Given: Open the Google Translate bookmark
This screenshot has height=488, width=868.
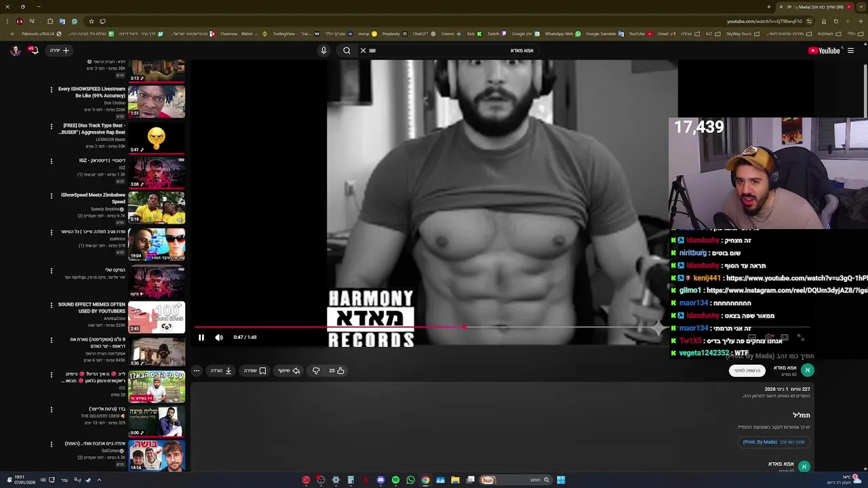Looking at the screenshot, I should pos(604,33).
